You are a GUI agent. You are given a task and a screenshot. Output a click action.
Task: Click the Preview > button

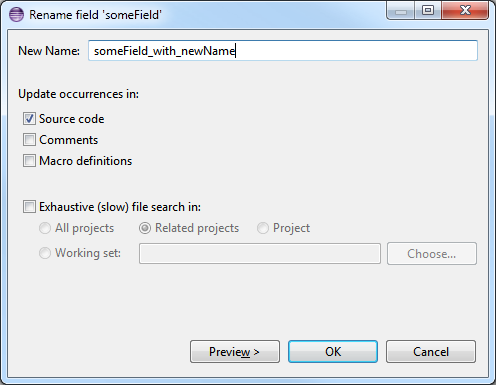tap(235, 352)
